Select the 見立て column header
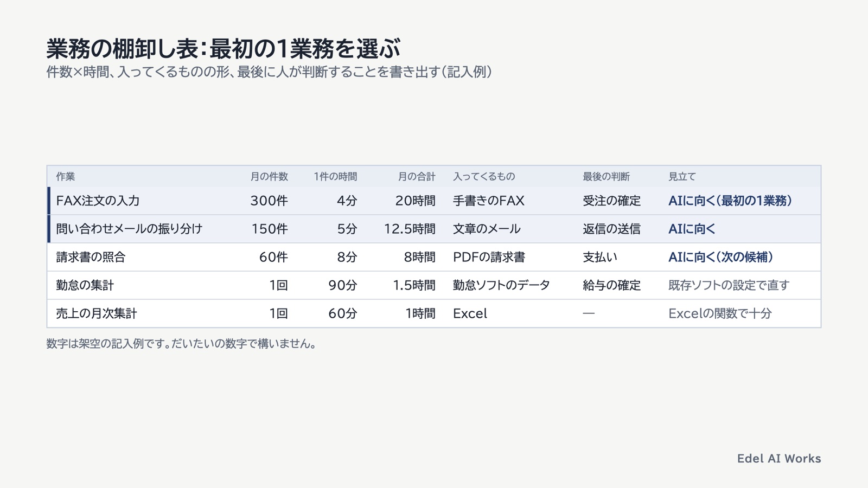 click(682, 177)
